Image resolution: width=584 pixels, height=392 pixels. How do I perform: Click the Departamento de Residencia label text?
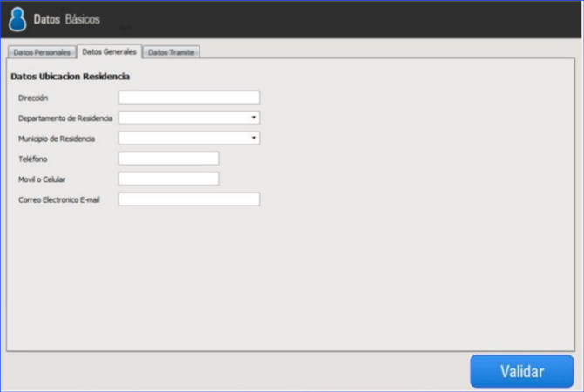point(65,118)
